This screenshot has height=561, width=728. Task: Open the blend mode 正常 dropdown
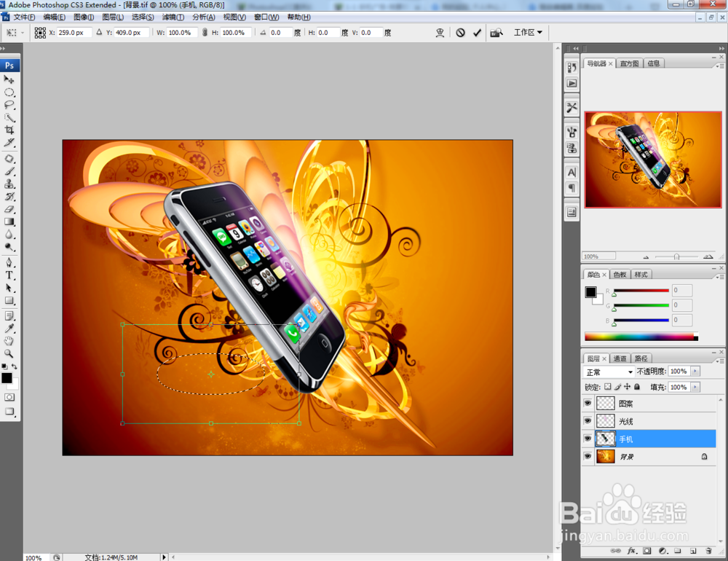pyautogui.click(x=609, y=372)
